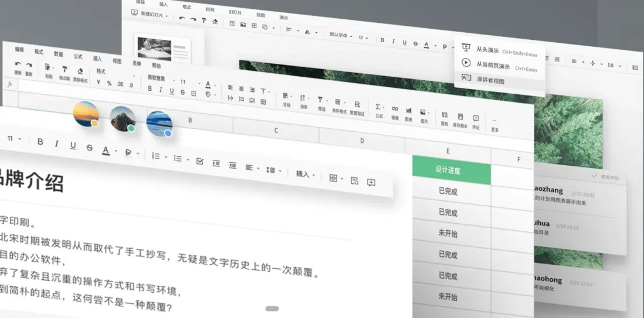Select 从头演示 in the presentation popup menu
Image resolution: width=644 pixels, height=318 pixels.
coord(500,51)
